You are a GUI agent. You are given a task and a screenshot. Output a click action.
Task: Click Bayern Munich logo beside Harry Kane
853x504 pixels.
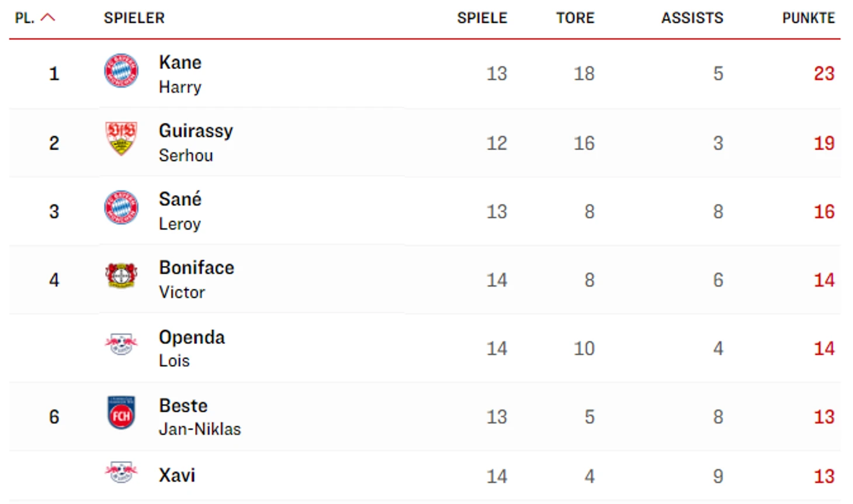coord(121,71)
